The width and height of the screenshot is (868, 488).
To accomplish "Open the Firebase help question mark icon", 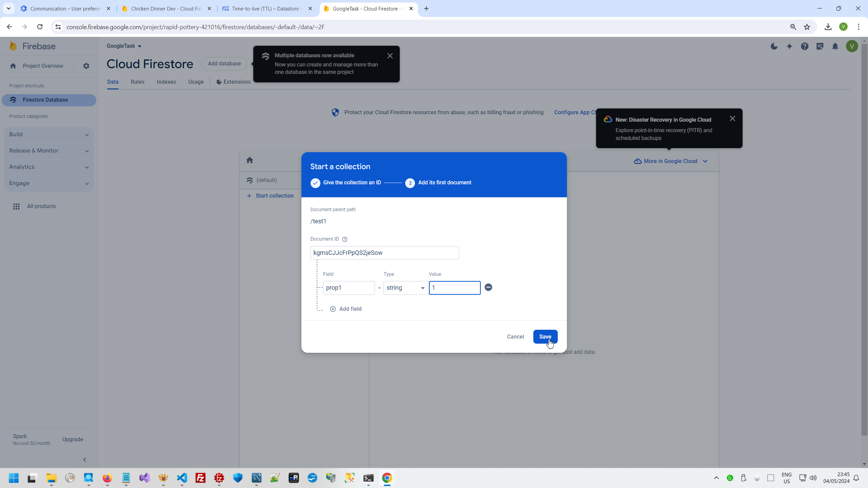I will 805,46.
